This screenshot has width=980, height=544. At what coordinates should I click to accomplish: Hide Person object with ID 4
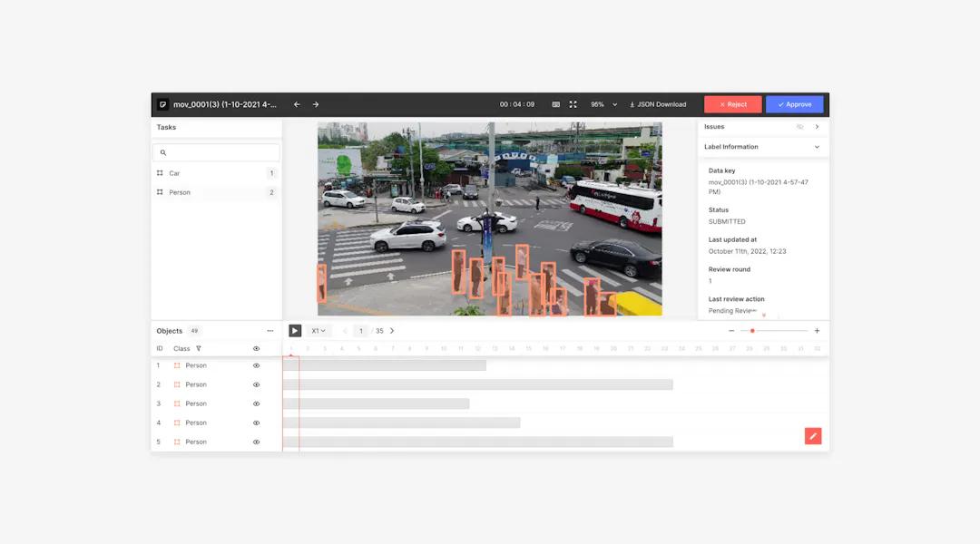[x=256, y=423]
